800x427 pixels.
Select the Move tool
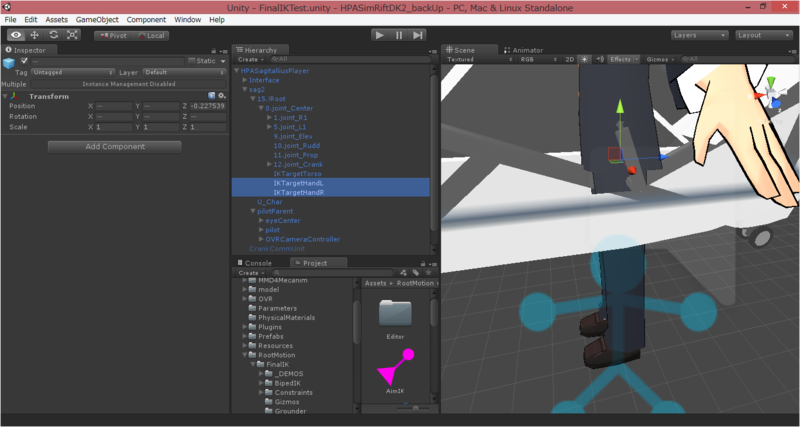pyautogui.click(x=35, y=35)
